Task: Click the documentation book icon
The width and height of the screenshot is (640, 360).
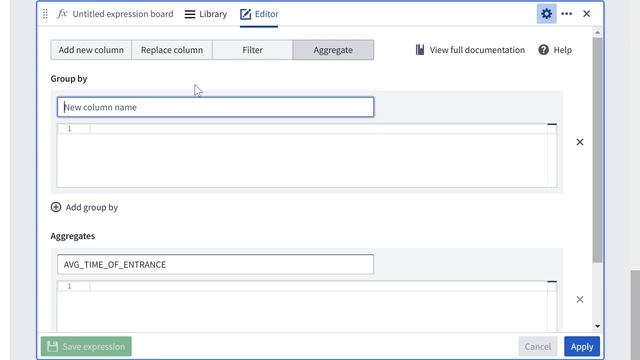Action: point(420,50)
